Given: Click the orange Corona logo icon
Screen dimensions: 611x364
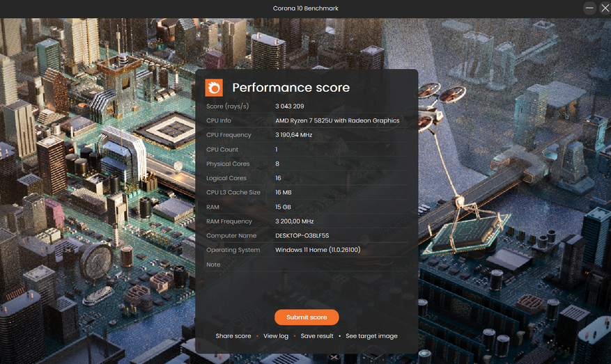Looking at the screenshot, I should (x=214, y=88).
